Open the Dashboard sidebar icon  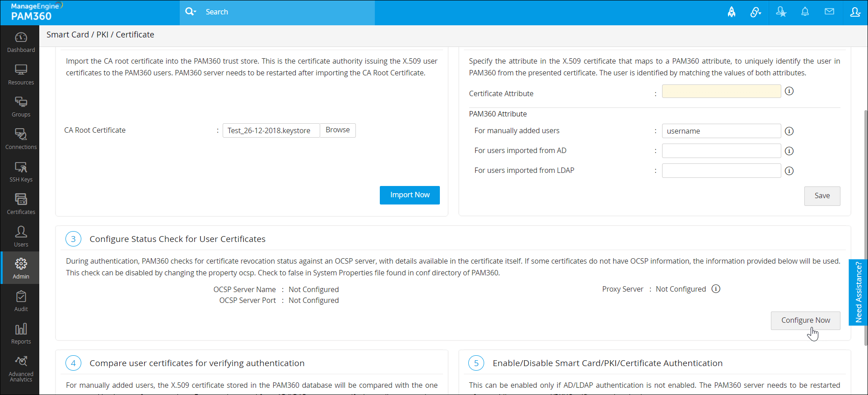(21, 42)
